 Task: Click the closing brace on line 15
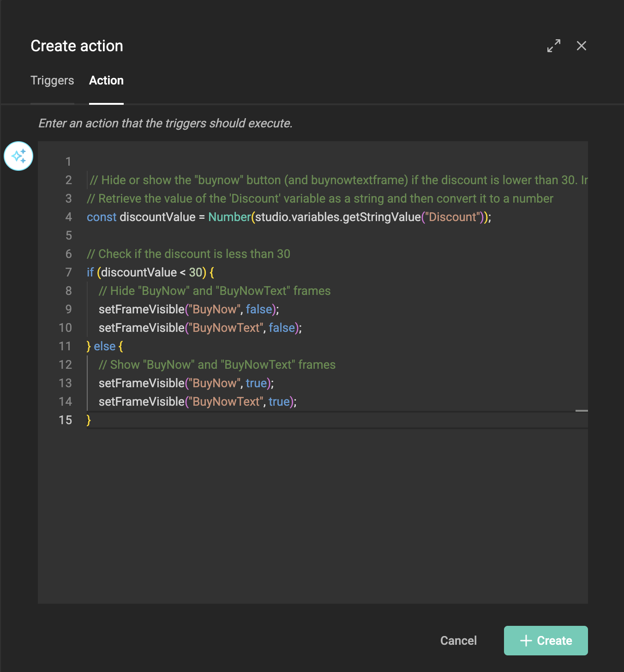(x=89, y=420)
